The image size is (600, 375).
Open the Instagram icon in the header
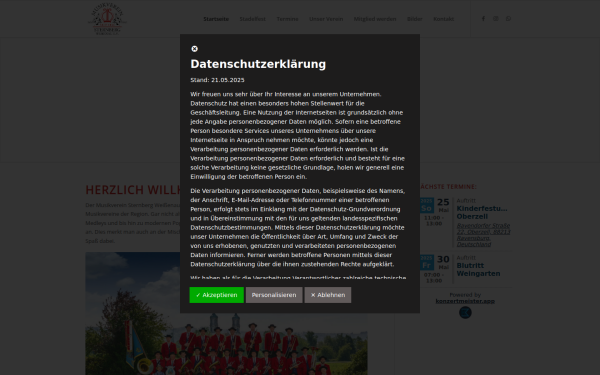point(496,19)
